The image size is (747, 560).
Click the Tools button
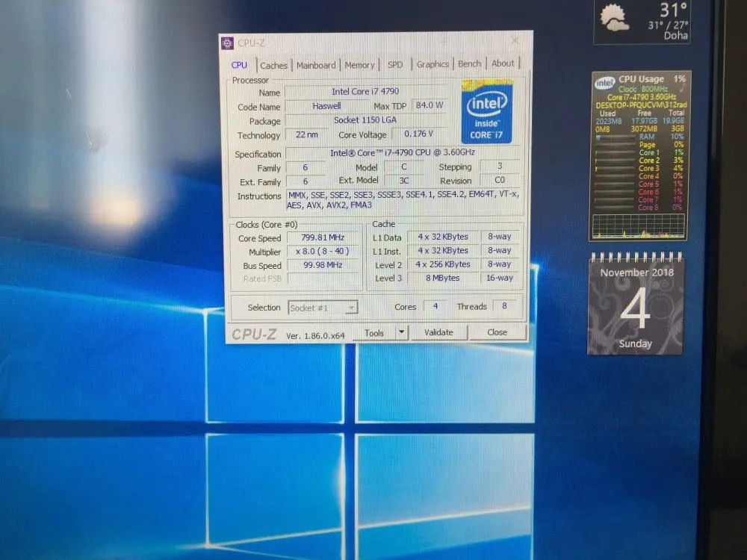coord(374,333)
